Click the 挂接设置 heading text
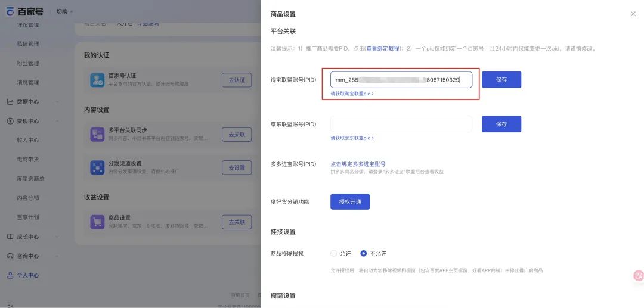 click(283, 232)
